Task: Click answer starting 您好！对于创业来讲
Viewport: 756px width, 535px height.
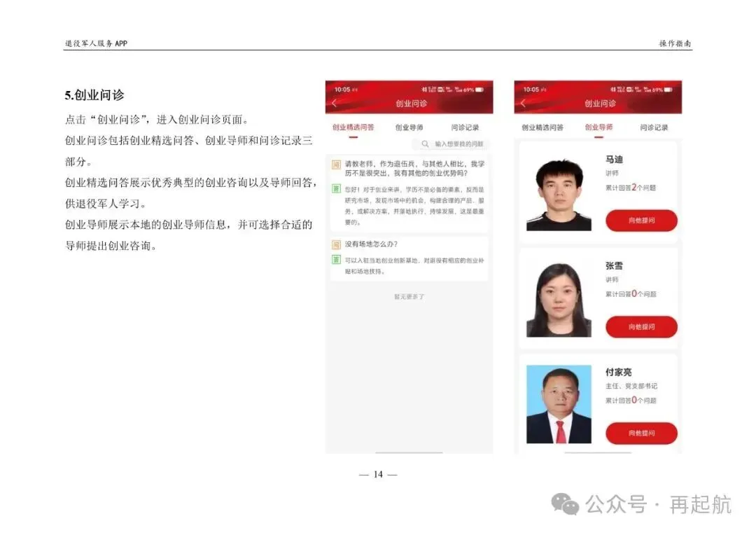Action: [x=414, y=206]
